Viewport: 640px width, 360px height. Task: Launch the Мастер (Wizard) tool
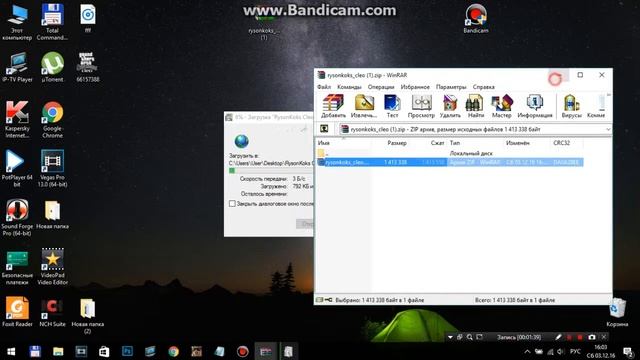click(501, 106)
